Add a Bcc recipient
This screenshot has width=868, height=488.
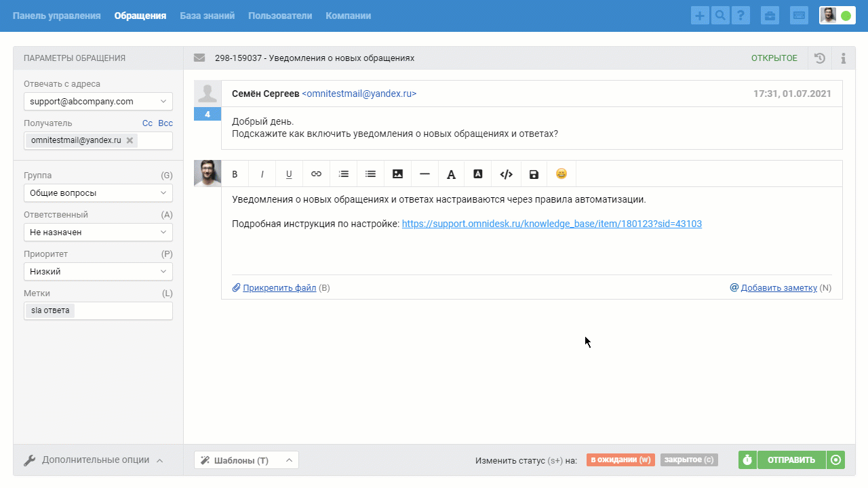[165, 123]
